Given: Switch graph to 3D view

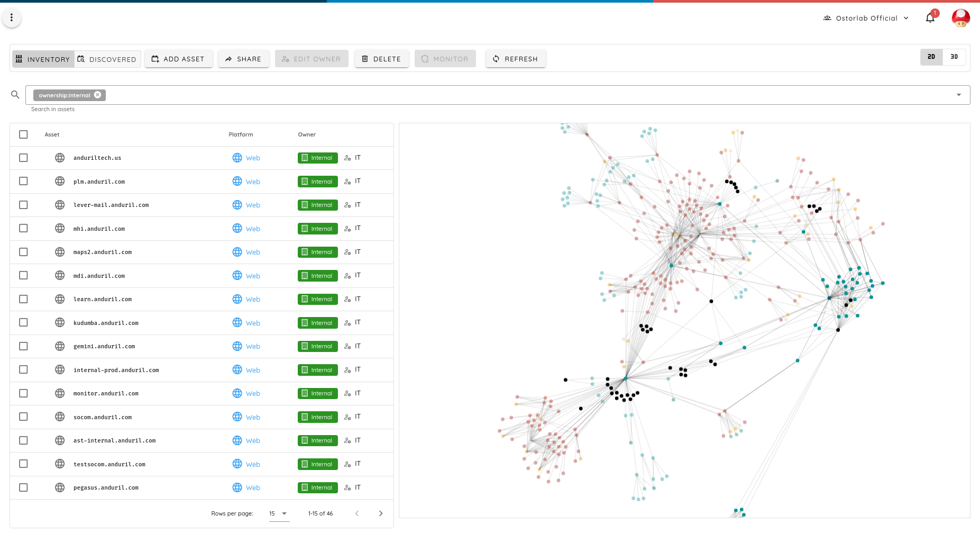Looking at the screenshot, I should (x=954, y=57).
